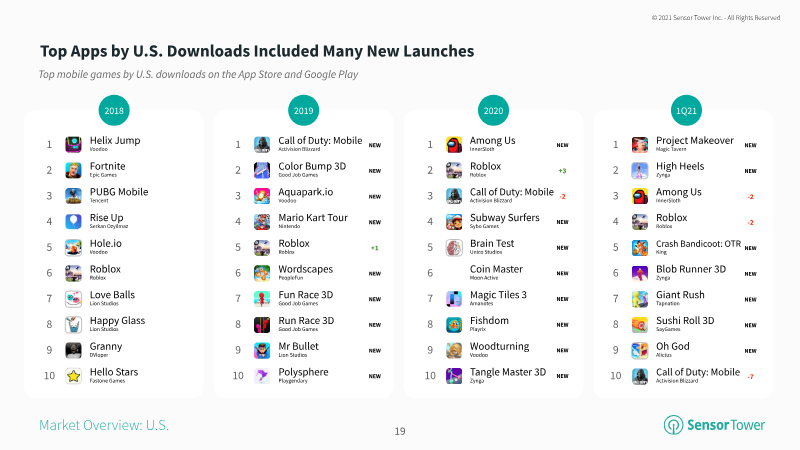Click the NEW tag beside Mario Kart Tour
The image size is (800, 450).
[375, 222]
